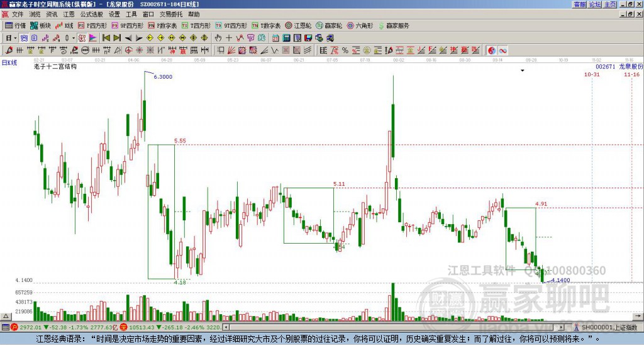This screenshot has width=644, height=345.
Task: Toggle the pink flag icon in the toolbar
Action: coord(93,38)
